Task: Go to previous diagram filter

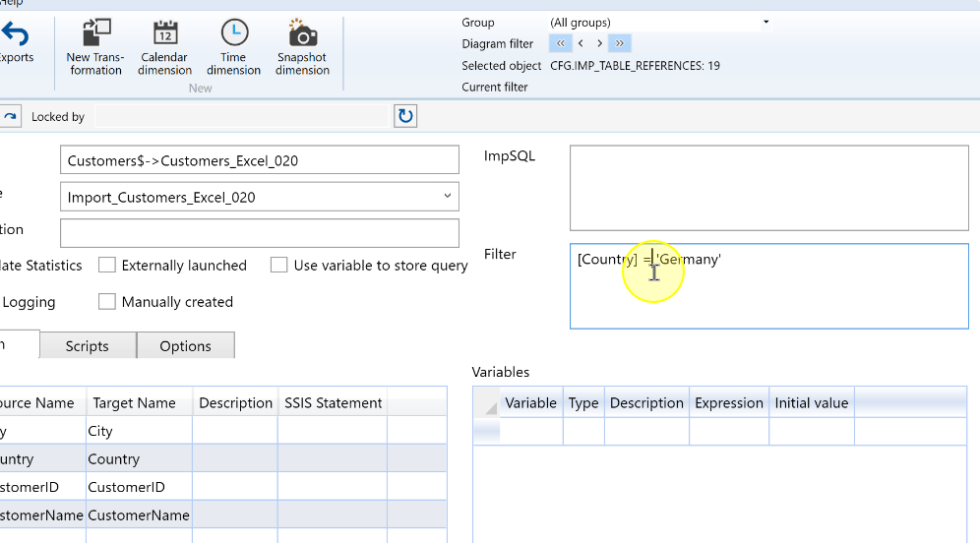Action: [x=581, y=43]
